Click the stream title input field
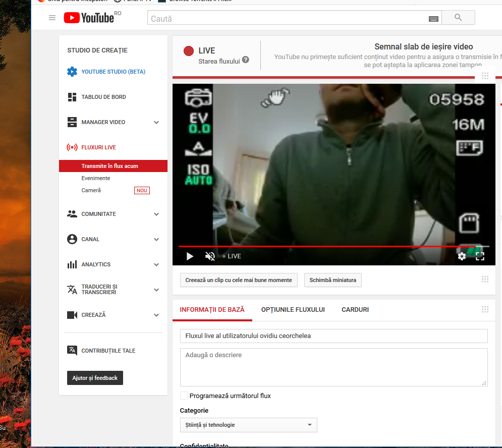The image size is (502, 448). point(333,336)
